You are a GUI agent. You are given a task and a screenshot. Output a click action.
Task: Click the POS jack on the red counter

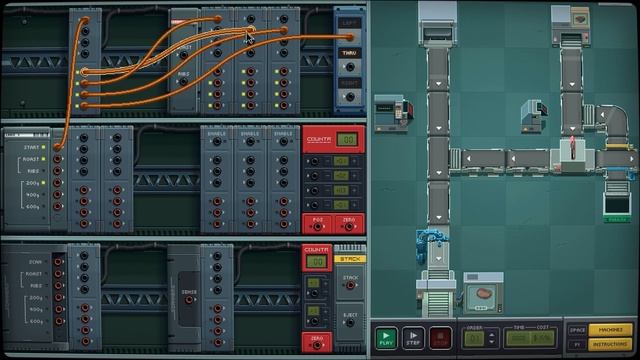[318, 227]
